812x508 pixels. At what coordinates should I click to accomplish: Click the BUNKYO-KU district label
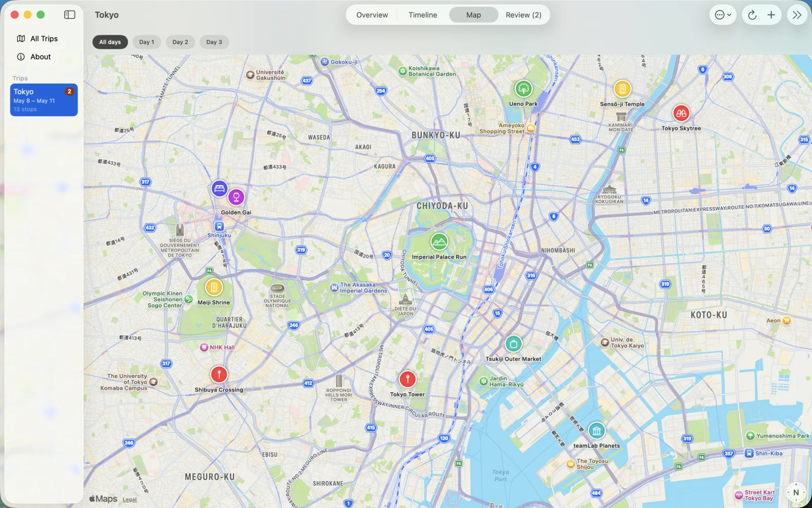[436, 136]
